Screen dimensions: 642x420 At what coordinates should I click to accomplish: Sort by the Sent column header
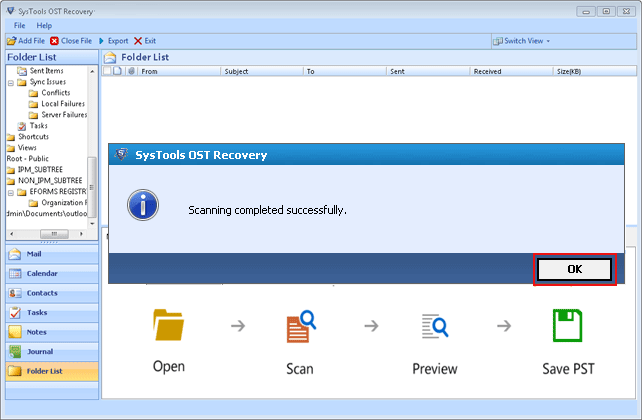click(428, 71)
